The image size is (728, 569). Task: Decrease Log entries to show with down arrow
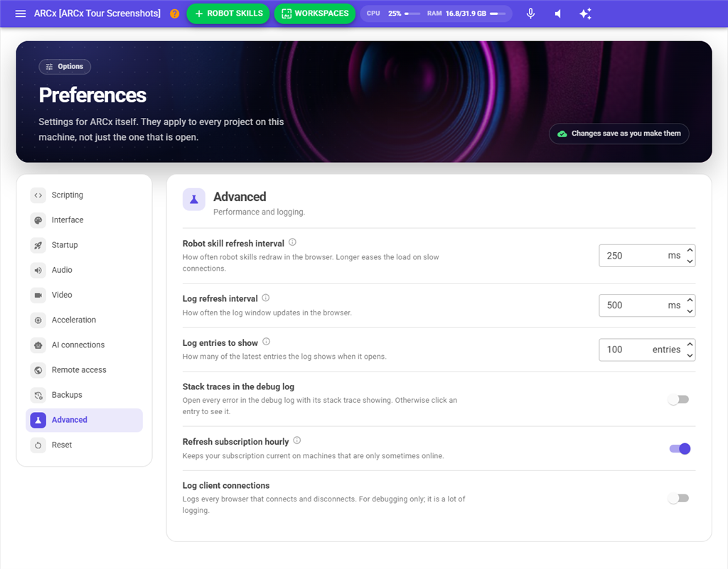690,355
